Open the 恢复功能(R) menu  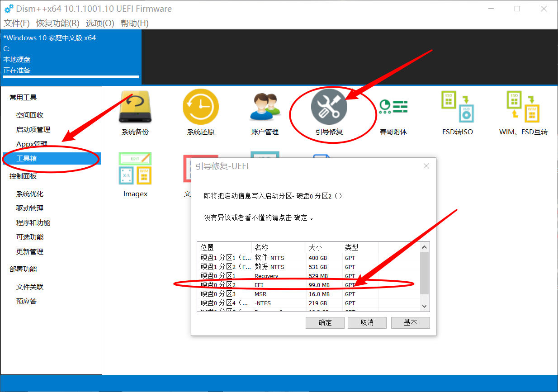(x=58, y=23)
